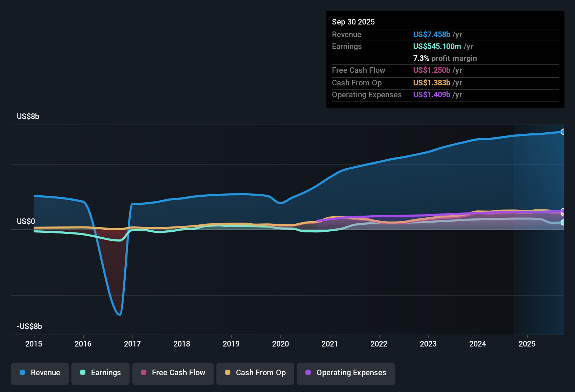Click the highlighted forecast region on the chart
The height and width of the screenshot is (392, 575).
tap(539, 227)
